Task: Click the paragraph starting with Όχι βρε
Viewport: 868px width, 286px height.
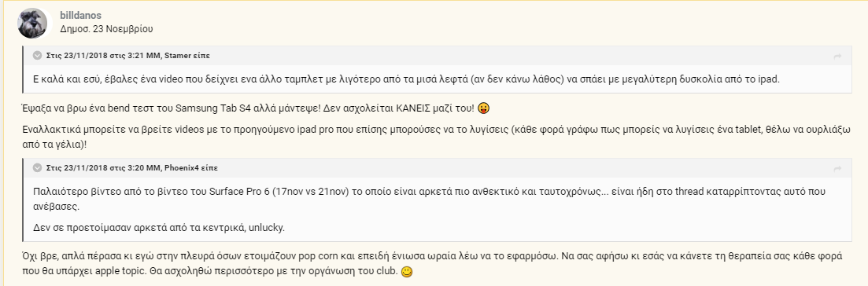Action: pyautogui.click(x=432, y=265)
